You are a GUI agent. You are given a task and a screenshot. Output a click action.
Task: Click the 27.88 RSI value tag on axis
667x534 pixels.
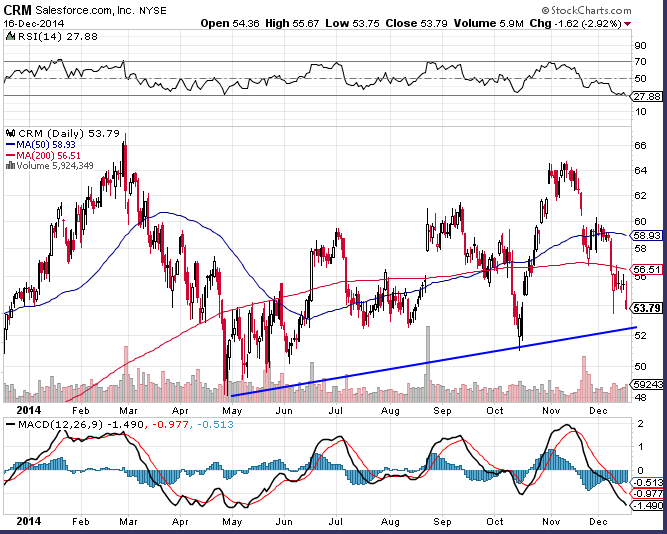click(647, 97)
